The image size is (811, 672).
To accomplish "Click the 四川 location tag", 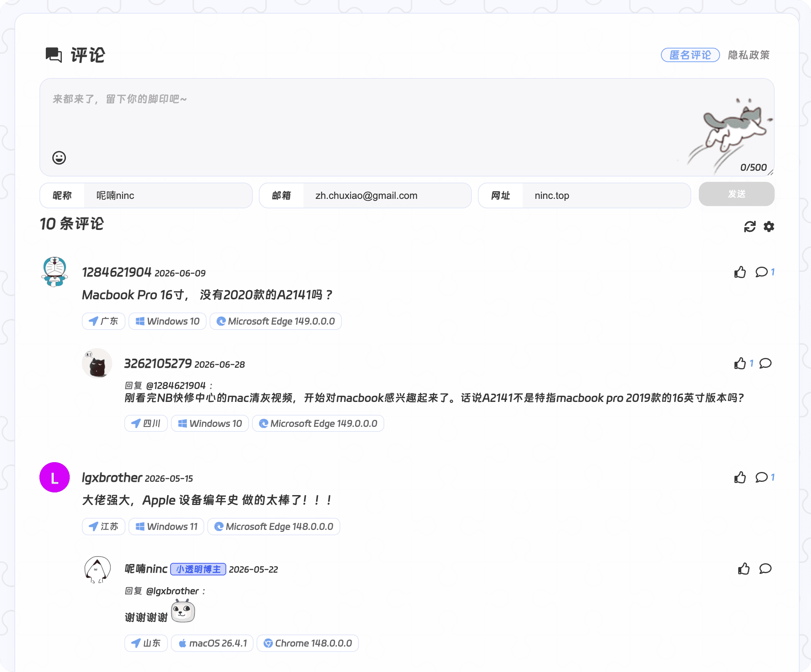I will point(146,424).
